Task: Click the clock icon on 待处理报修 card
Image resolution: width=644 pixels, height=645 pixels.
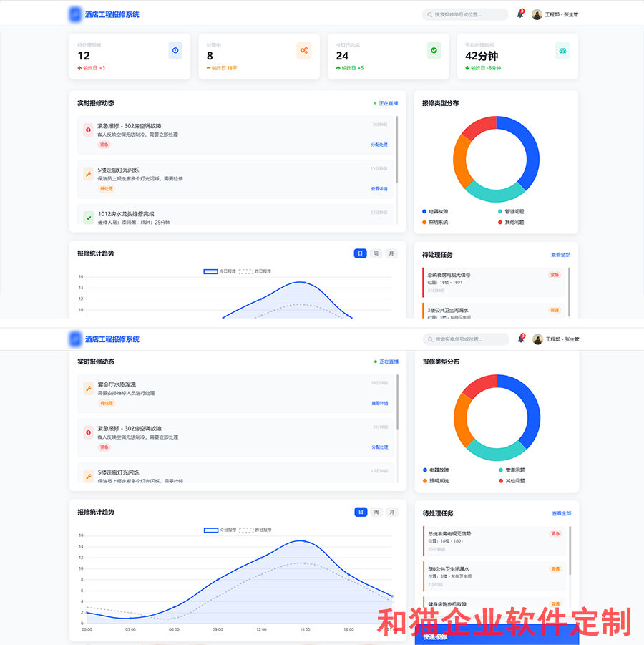Action: 175,50
